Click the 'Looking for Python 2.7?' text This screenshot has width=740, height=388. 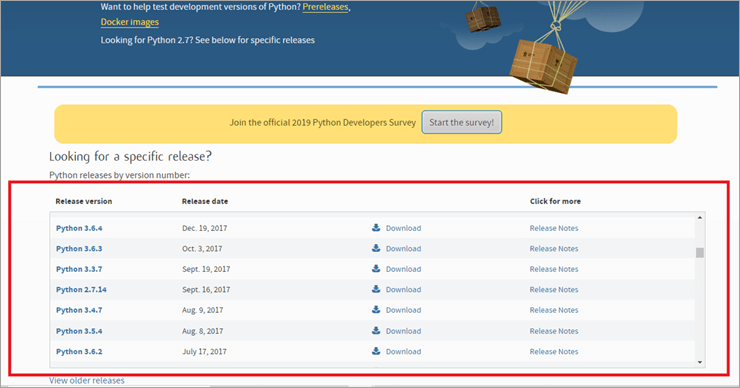pyautogui.click(x=208, y=40)
